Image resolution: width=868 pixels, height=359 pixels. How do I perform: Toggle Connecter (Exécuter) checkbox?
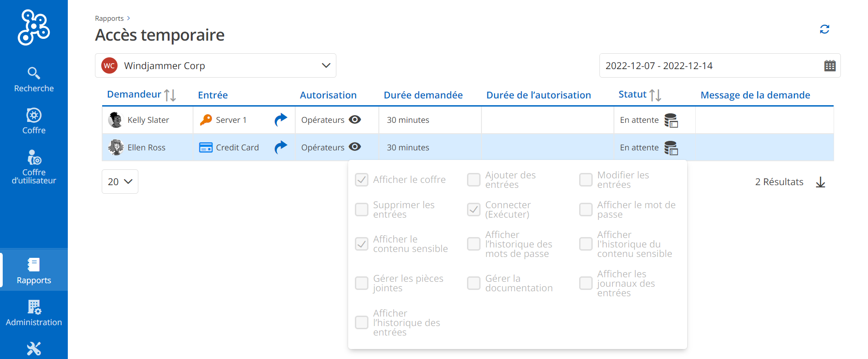pyautogui.click(x=474, y=210)
